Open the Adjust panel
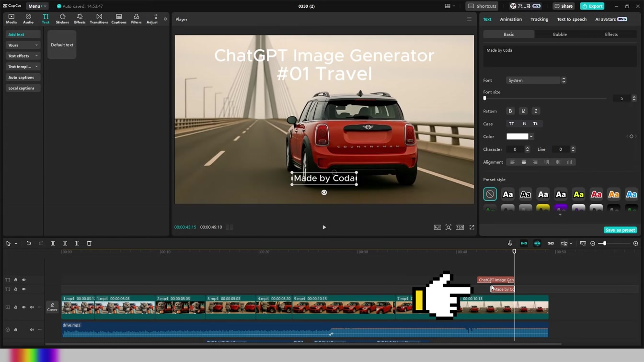The image size is (644, 362). click(152, 19)
